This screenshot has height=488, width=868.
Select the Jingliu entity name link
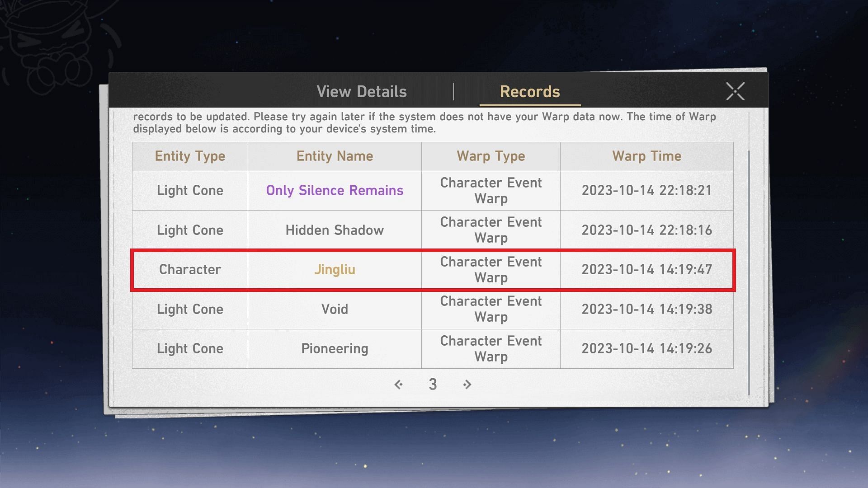coord(335,269)
